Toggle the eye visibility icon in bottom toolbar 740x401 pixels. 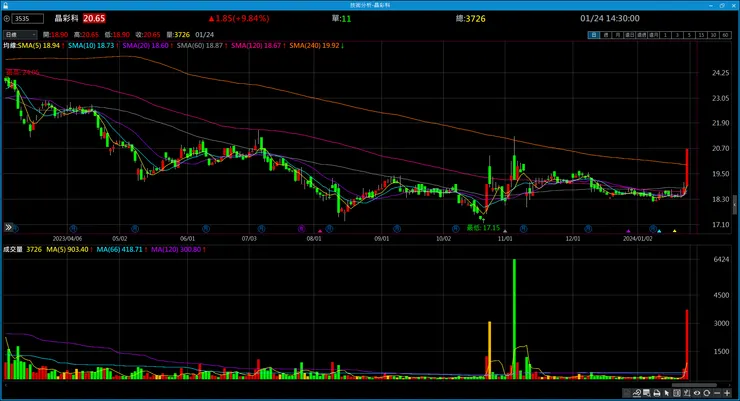click(x=697, y=393)
